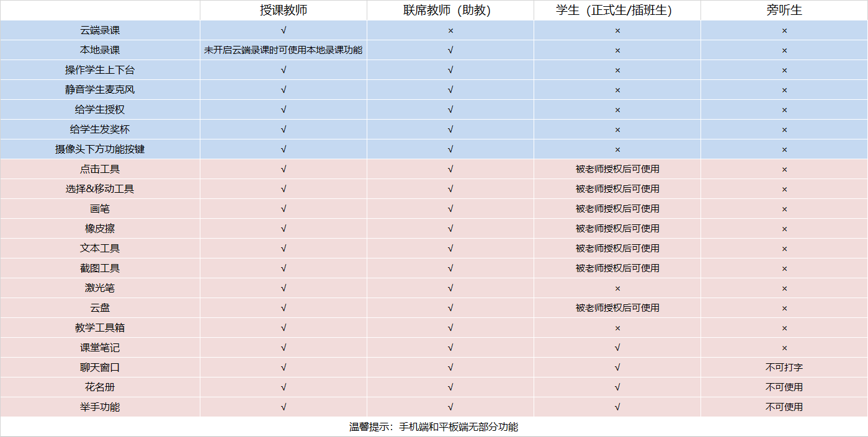Select the 选择&移动工具 row label
This screenshot has width=868, height=437.
(100, 189)
